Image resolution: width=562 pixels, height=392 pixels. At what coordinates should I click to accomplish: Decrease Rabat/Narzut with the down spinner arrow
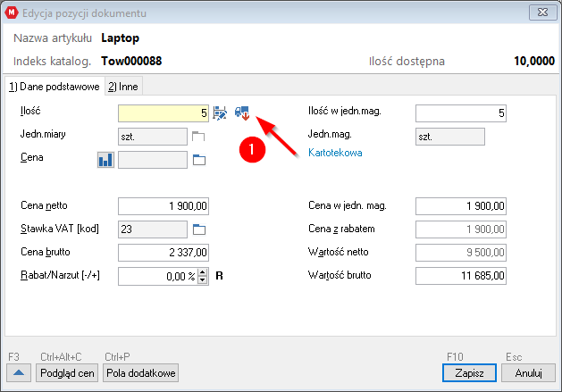202,279
